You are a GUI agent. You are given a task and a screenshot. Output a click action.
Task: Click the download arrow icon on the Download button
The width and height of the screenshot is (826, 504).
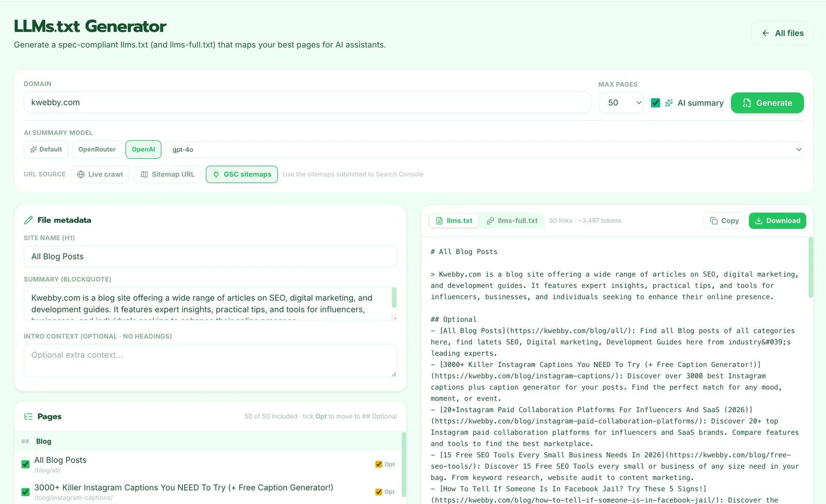pos(759,221)
